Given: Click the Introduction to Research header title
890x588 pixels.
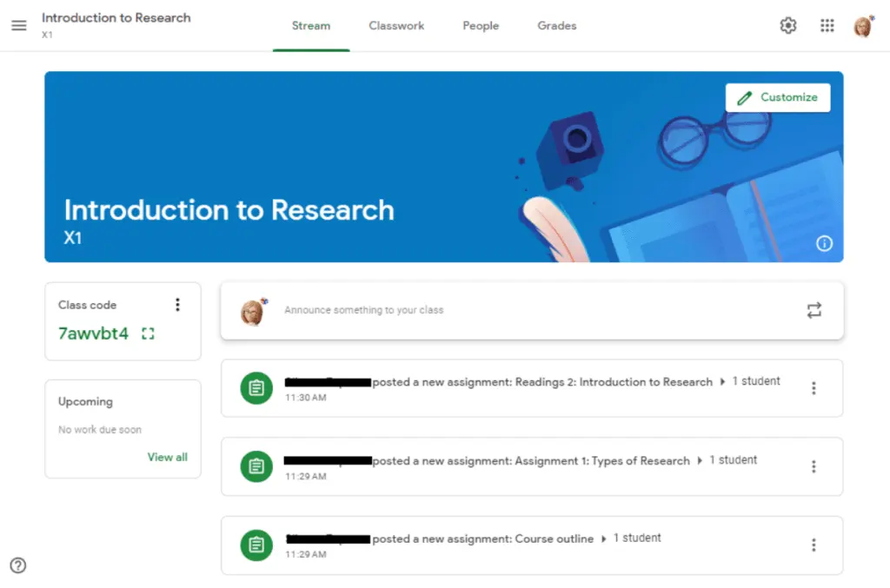Looking at the screenshot, I should tap(116, 18).
